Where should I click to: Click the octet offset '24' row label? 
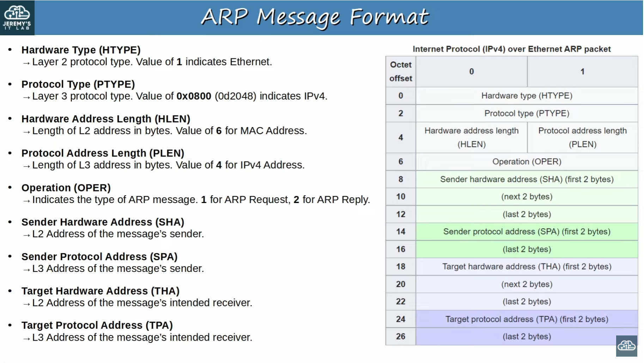click(x=401, y=319)
